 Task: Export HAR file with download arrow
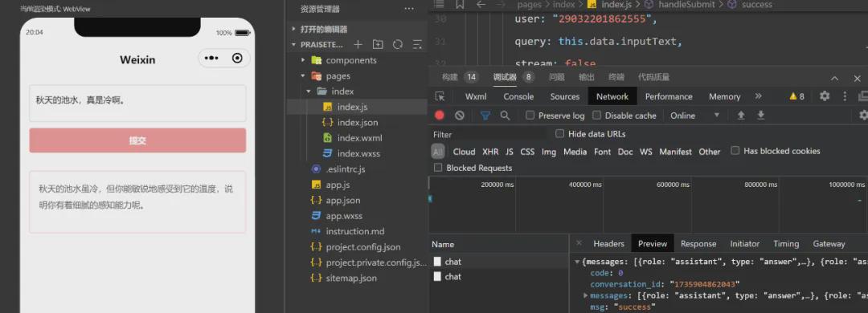pyautogui.click(x=760, y=115)
